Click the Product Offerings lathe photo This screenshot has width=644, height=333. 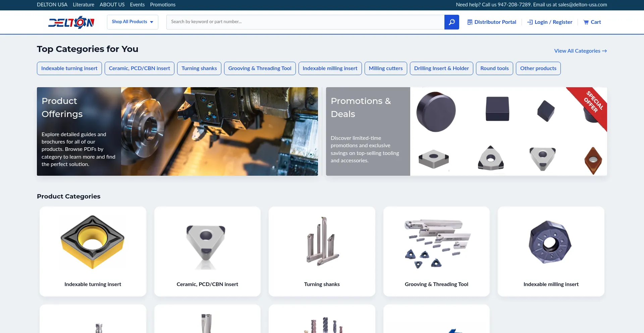pyautogui.click(x=219, y=131)
